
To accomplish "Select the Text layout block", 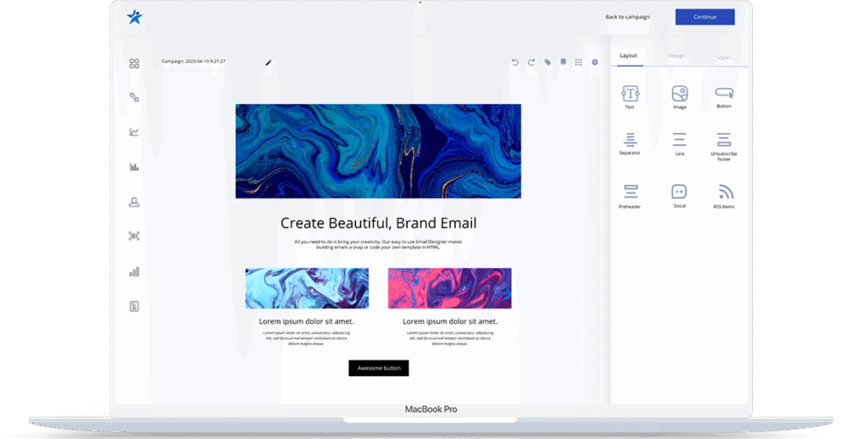I will (x=630, y=94).
